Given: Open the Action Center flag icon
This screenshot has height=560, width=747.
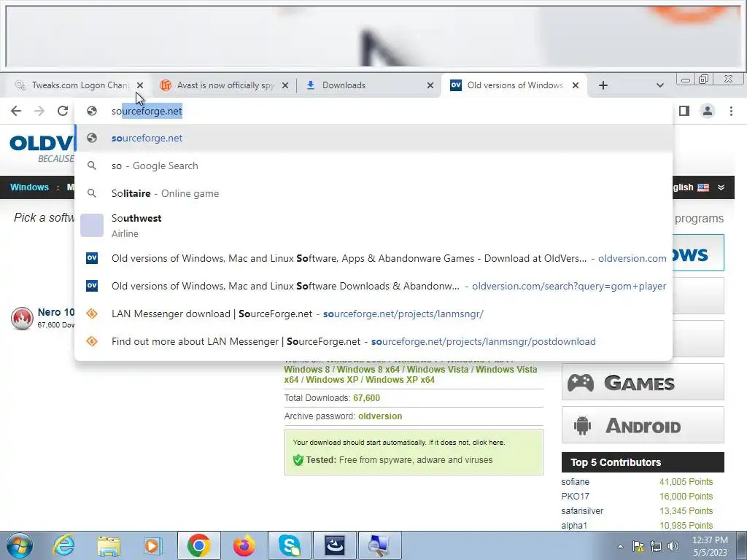Looking at the screenshot, I should coord(638,546).
